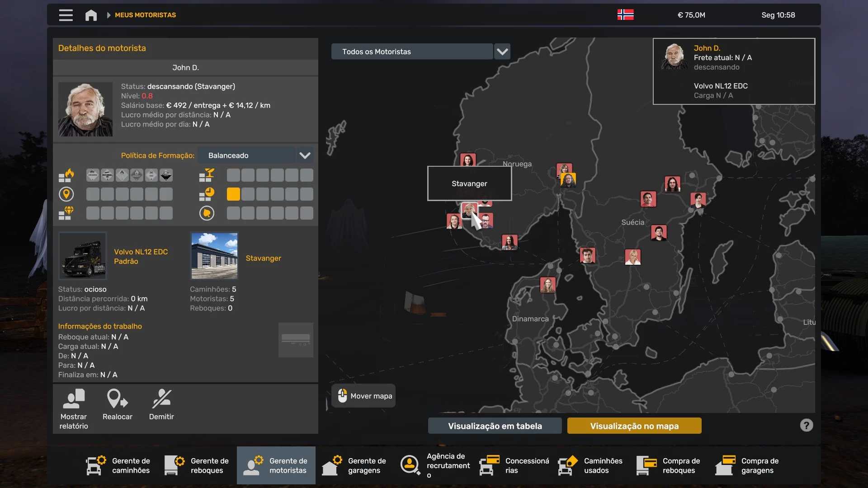This screenshot has width=868, height=488.
Task: Click the orange filled skill square
Action: pyautogui.click(x=233, y=194)
